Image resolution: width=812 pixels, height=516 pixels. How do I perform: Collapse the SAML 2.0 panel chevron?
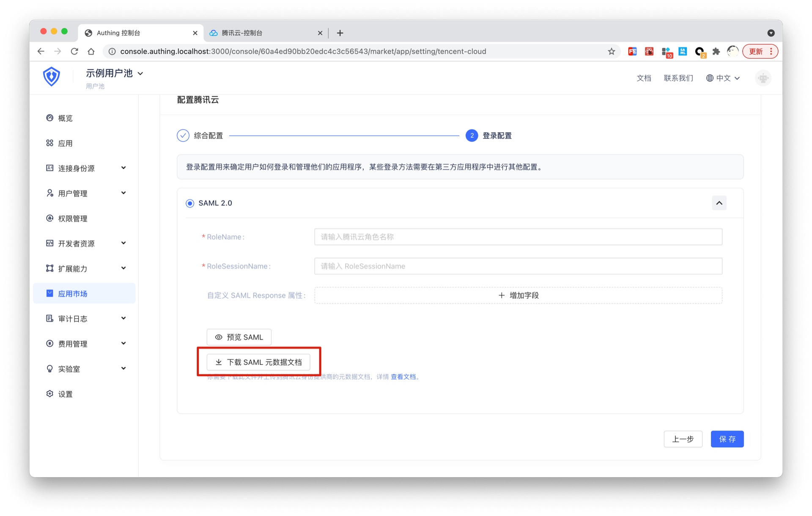pyautogui.click(x=719, y=203)
